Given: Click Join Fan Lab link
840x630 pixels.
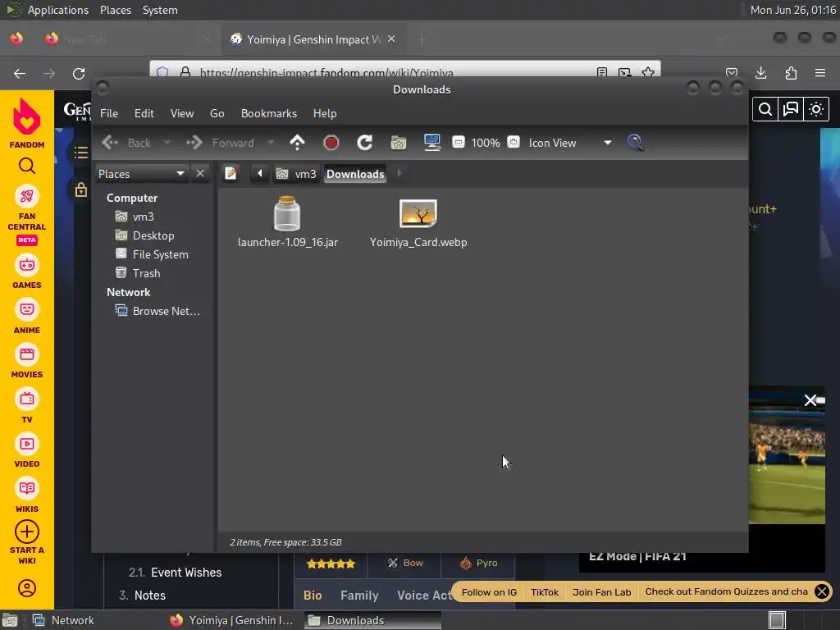Looking at the screenshot, I should (x=601, y=592).
